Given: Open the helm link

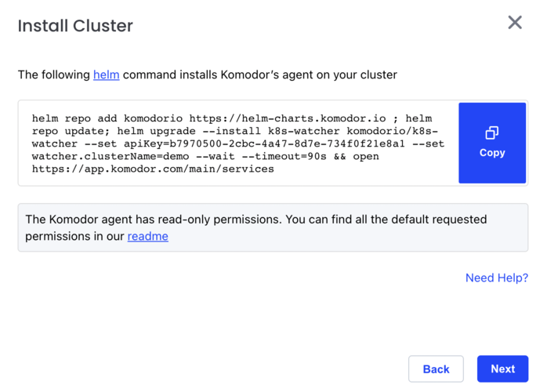Looking at the screenshot, I should click(x=107, y=74).
